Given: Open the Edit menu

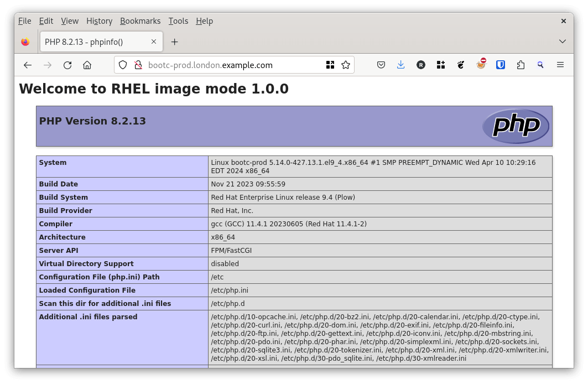Looking at the screenshot, I should coord(46,21).
